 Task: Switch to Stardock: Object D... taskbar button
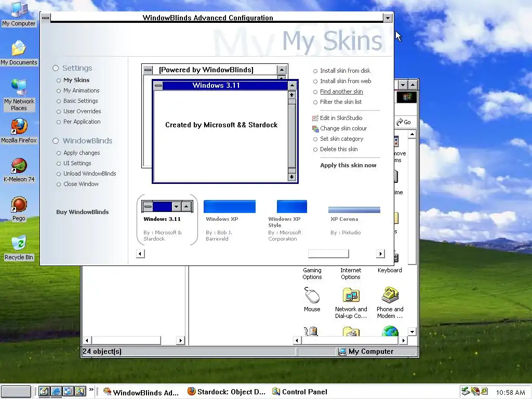(227, 392)
